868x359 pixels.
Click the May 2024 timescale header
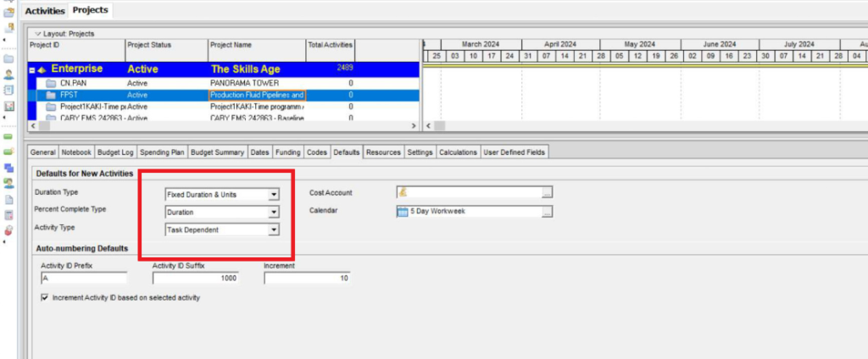coord(640,44)
